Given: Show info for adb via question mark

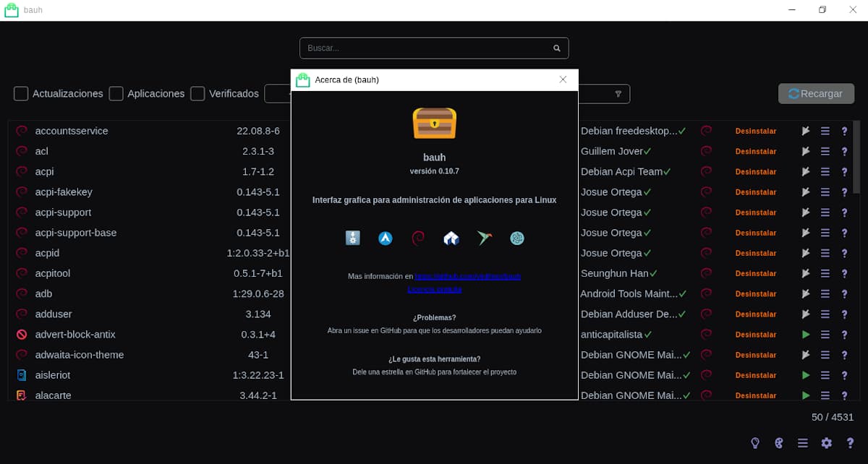Looking at the screenshot, I should [x=843, y=294].
